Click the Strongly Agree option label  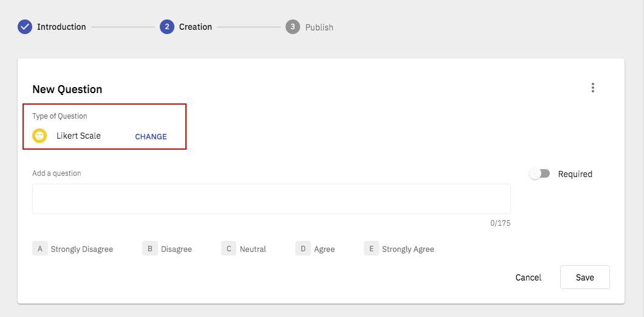pyautogui.click(x=408, y=249)
